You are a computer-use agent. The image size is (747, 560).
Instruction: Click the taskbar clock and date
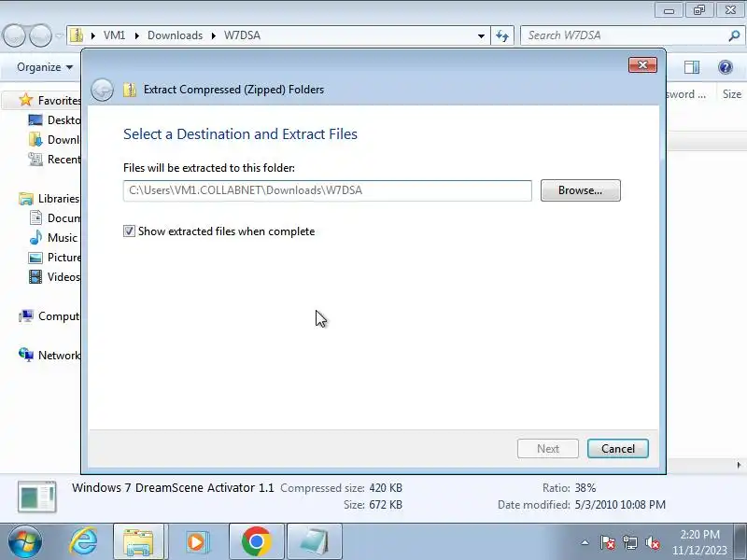click(699, 542)
